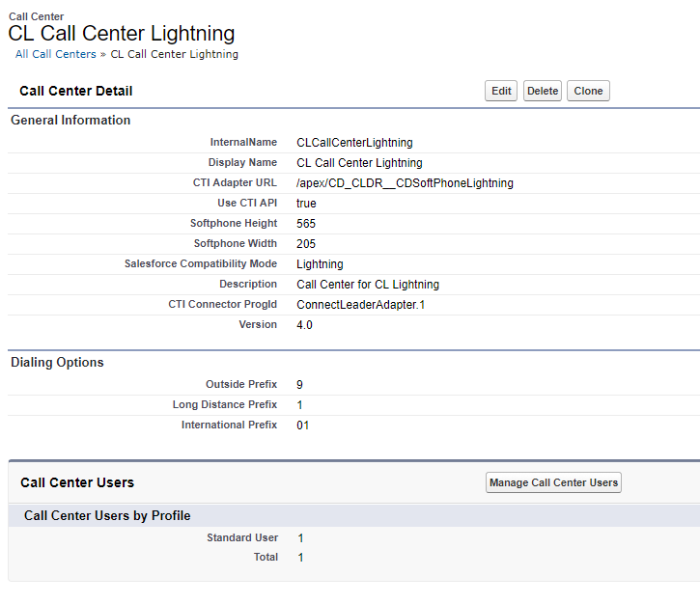Click the CTI Connector ProgId label

point(223,304)
